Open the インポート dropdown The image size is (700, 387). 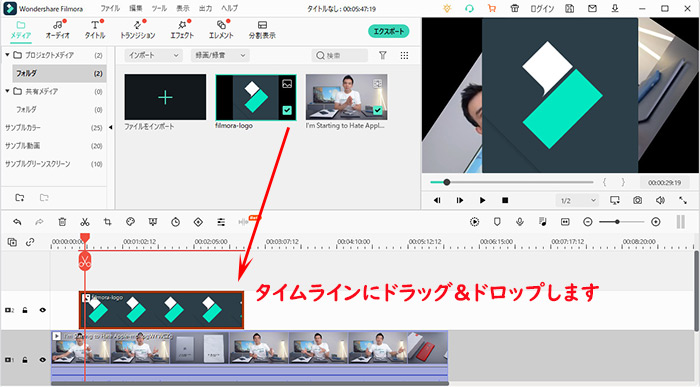click(x=153, y=55)
